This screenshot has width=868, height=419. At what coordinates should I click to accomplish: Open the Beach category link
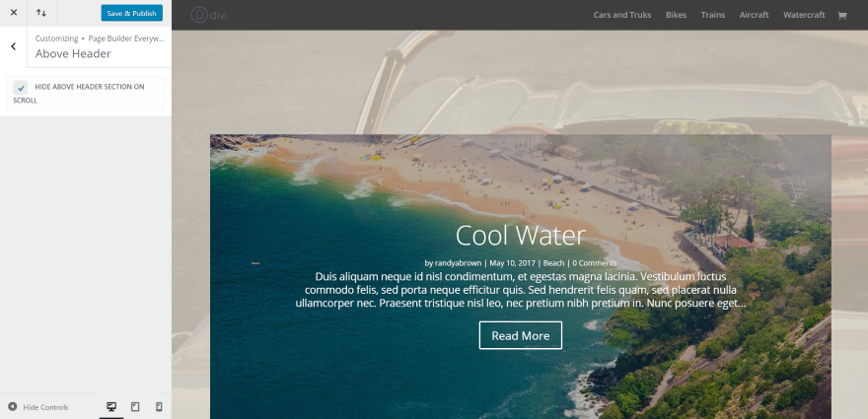553,263
